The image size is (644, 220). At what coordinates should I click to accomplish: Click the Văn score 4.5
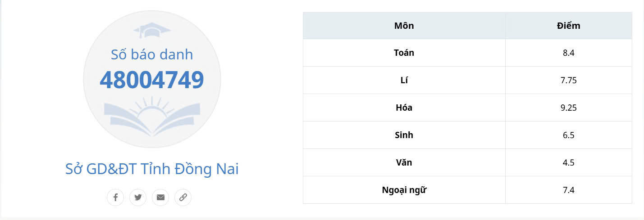click(x=568, y=162)
